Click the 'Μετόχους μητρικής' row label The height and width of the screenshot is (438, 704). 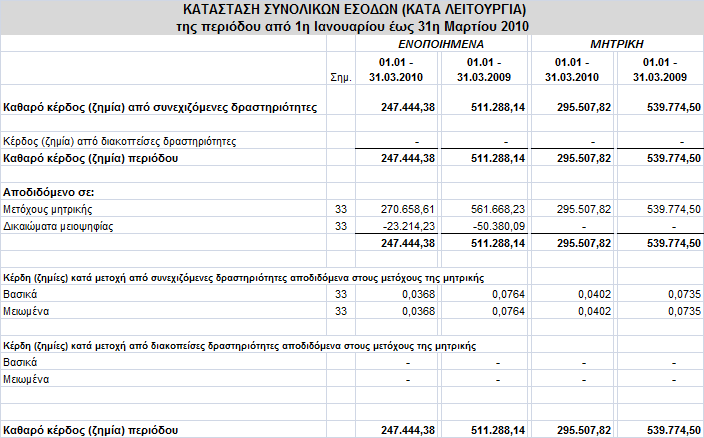point(48,210)
